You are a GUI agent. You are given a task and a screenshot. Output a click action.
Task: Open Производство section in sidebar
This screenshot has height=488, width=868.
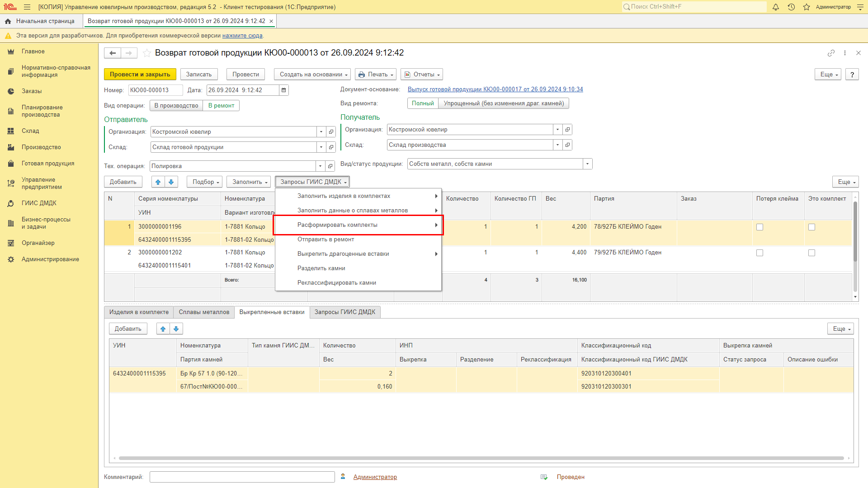click(x=41, y=147)
